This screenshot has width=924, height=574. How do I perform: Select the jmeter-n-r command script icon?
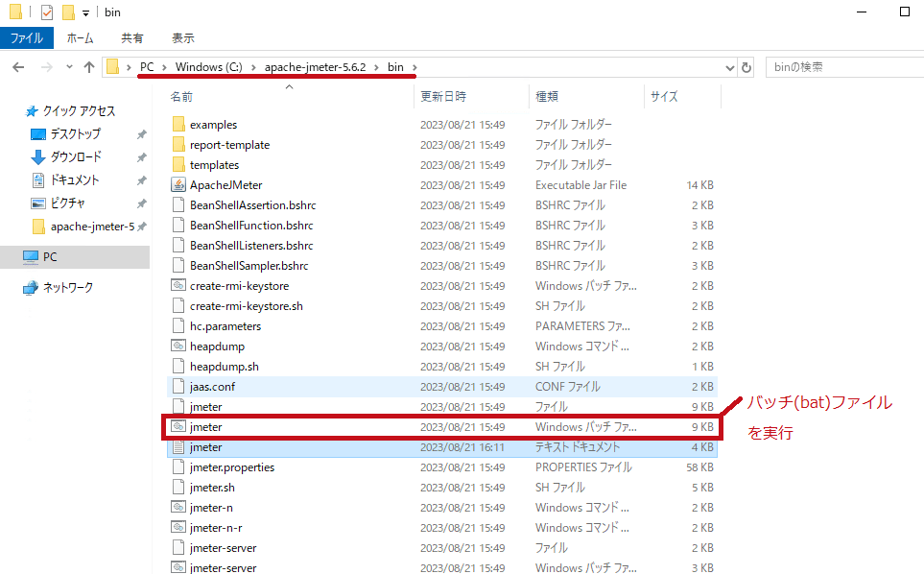[178, 527]
